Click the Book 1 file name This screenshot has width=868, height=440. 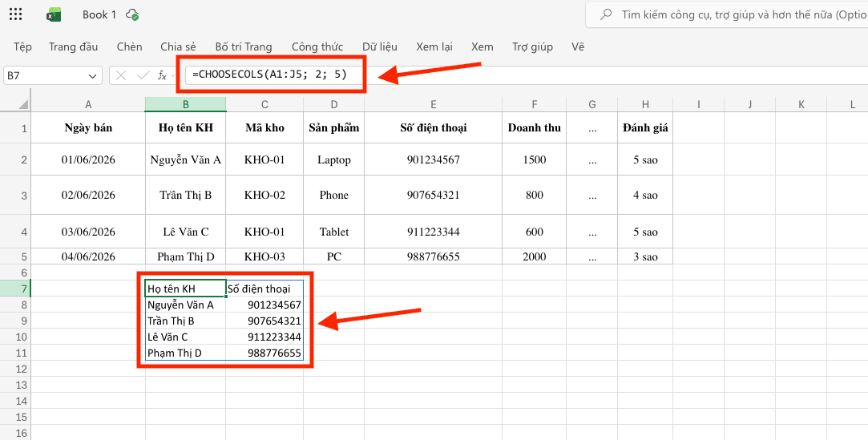pos(99,15)
